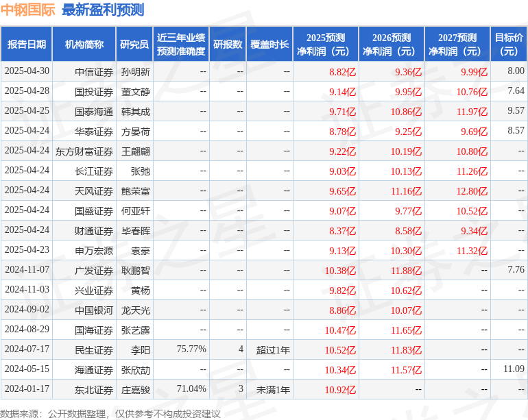Select the 近三年业绩预测准确度 column header
Viewport: 528px width, 420px height.
181,44
